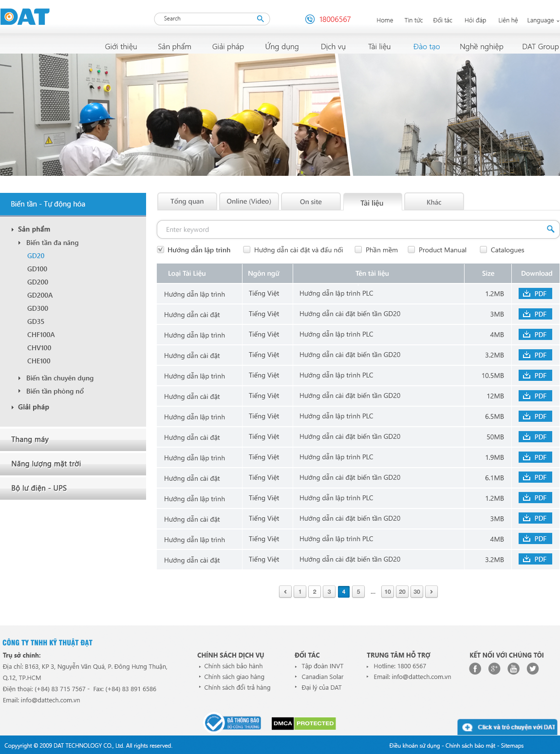Switch to the Khác tab

[x=434, y=202]
